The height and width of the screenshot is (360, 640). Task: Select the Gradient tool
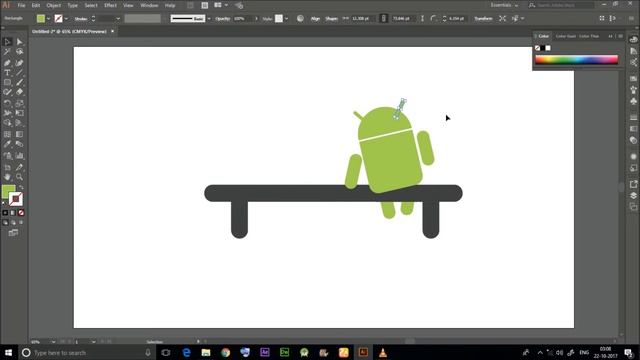tap(20, 134)
